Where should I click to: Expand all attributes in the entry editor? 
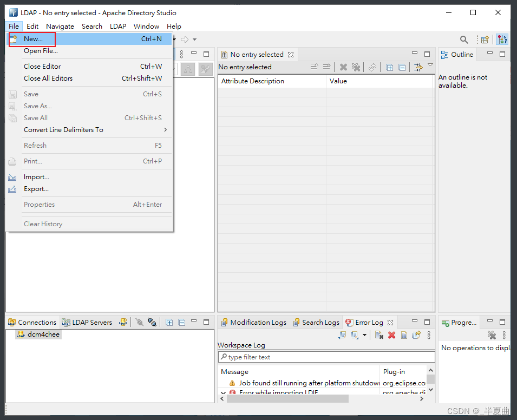click(x=389, y=68)
